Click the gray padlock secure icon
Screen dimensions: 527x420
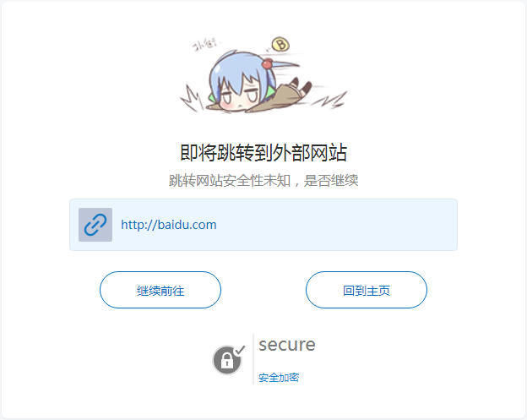(x=227, y=360)
